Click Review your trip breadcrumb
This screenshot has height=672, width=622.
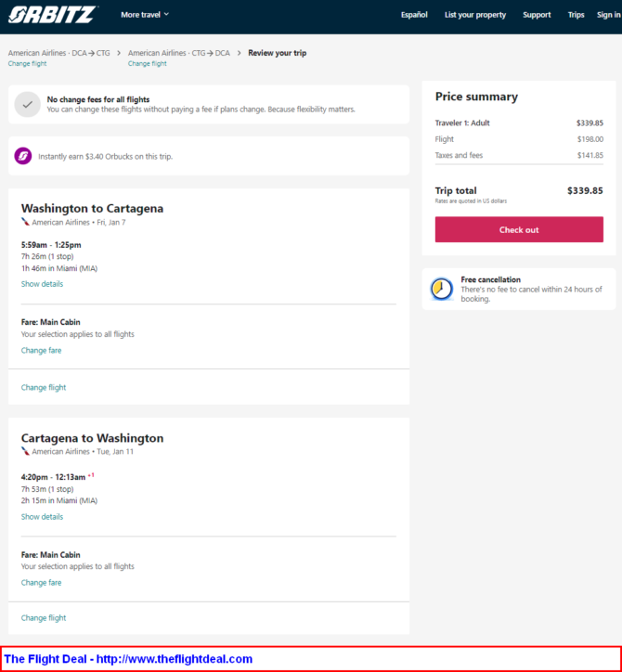278,53
